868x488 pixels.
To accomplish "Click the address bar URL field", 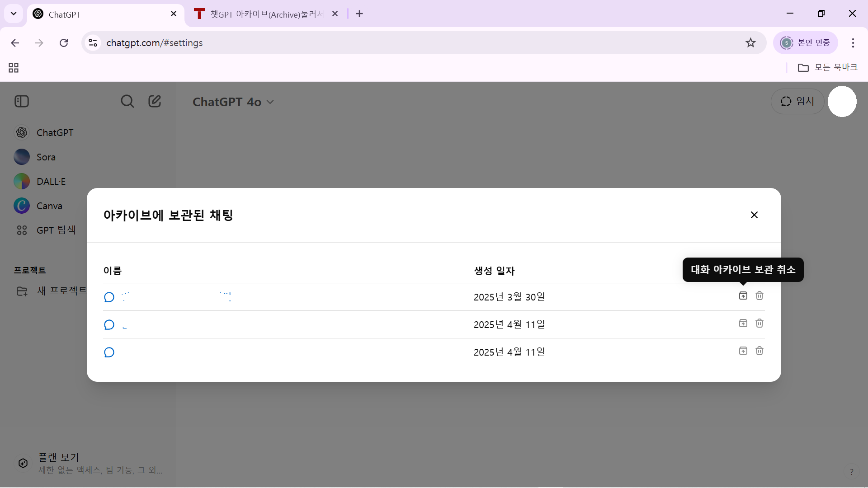I will tap(407, 43).
